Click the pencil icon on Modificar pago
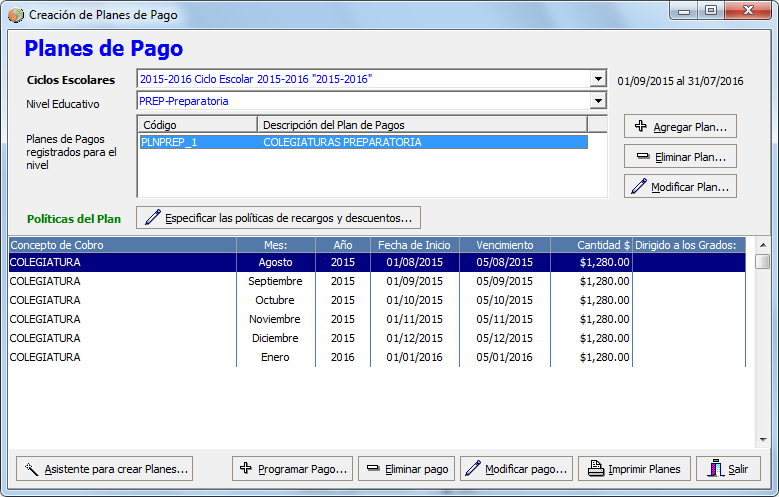 (473, 468)
